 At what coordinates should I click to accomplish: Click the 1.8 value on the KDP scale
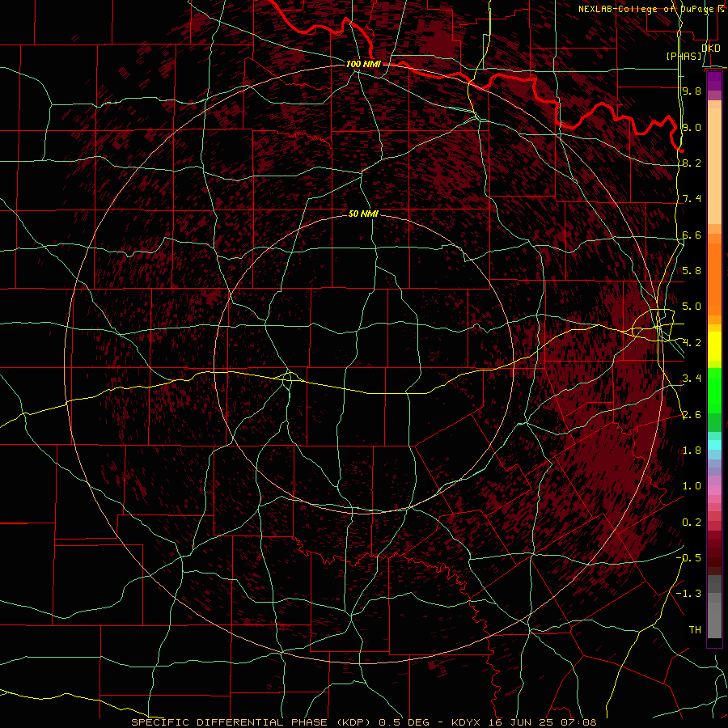click(x=692, y=450)
